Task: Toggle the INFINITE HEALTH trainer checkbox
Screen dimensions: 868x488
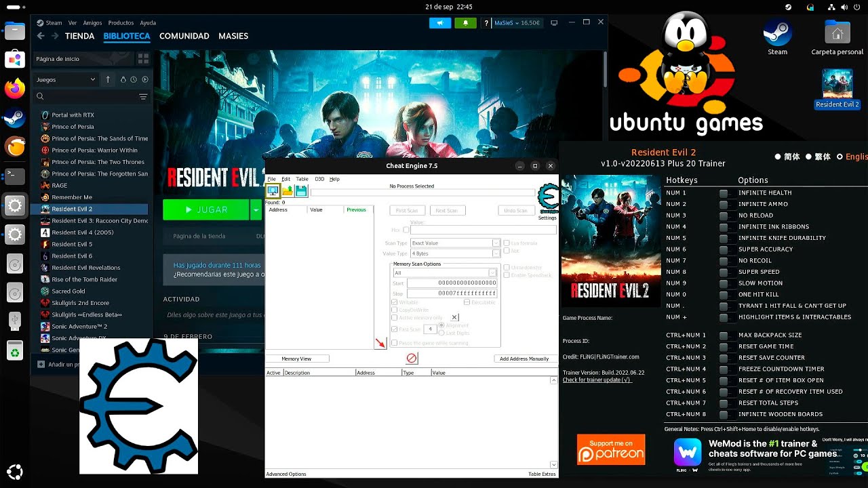Action: coord(724,193)
